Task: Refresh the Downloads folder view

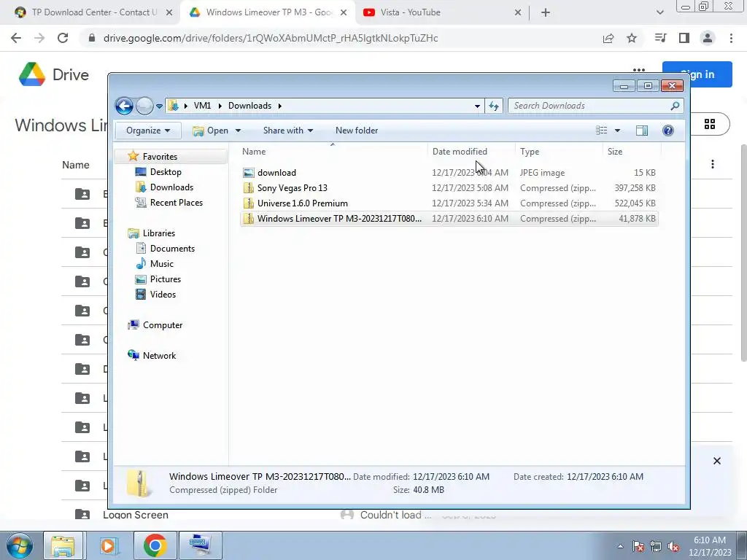Action: click(x=494, y=106)
